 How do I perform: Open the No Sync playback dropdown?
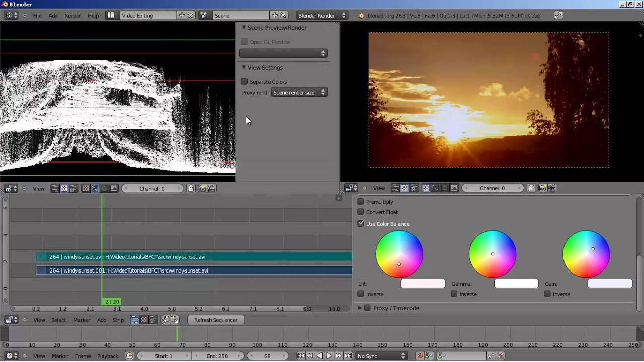point(381,356)
